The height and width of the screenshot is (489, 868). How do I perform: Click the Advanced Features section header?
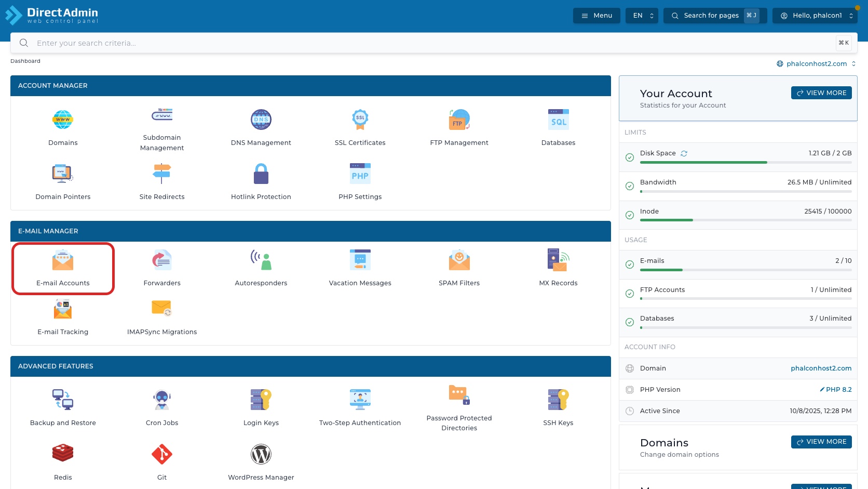(x=310, y=366)
